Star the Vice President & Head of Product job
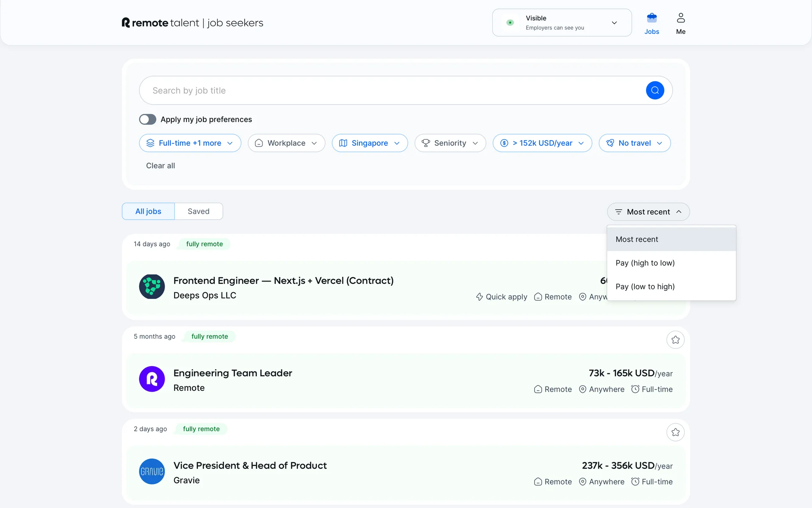Viewport: 812px width, 508px height. (x=675, y=432)
